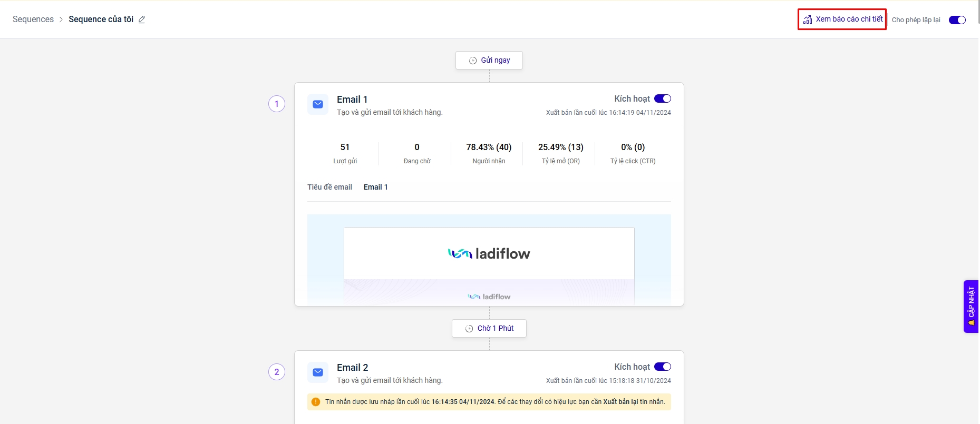This screenshot has width=980, height=424.
Task: Disable Kích hoạt toggle for Email 1
Action: [x=662, y=98]
